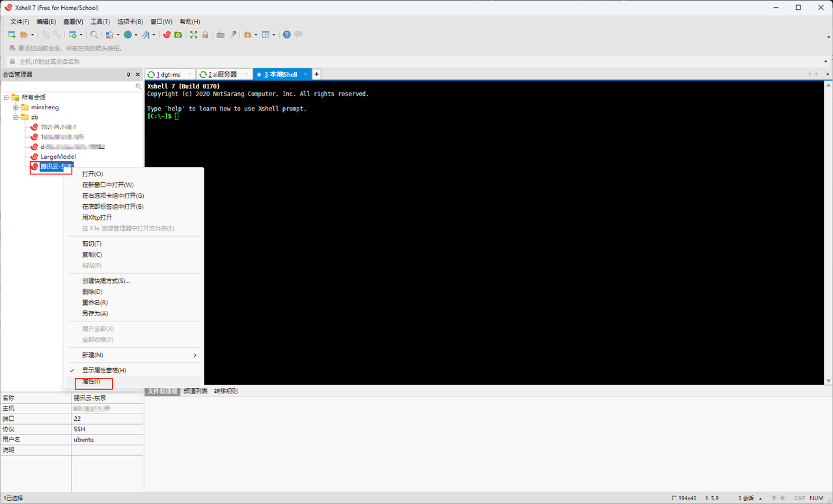Click the keyboard key-mapping icon in toolbar
The height and width of the screenshot is (504, 833).
221,34
